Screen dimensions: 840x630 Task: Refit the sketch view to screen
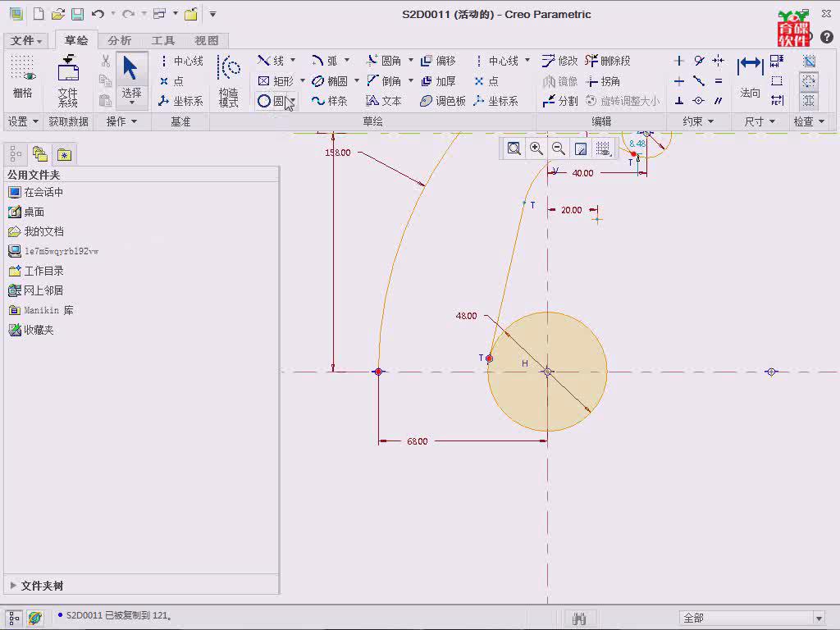(x=514, y=148)
